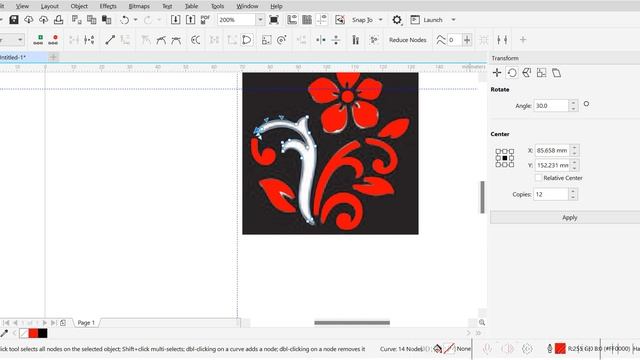Viewport: 640px width, 360px height.
Task: Click the Full-screen preview icon
Action: [x=274, y=20]
